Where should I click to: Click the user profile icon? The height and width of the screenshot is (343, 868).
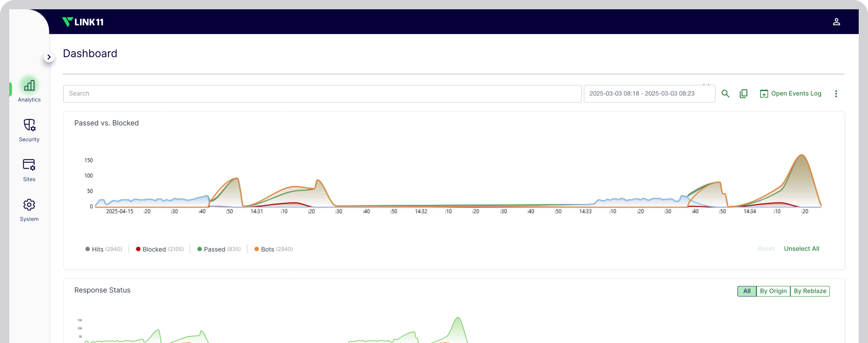coord(836,22)
